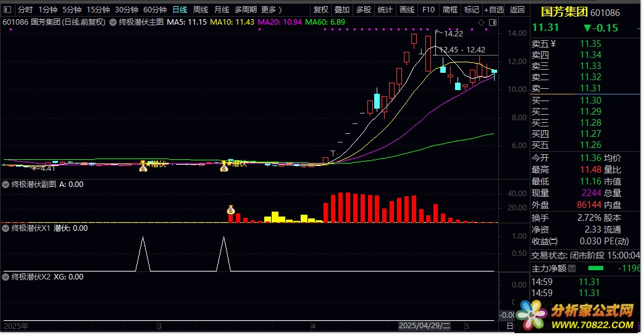
Task: Click 换手 value 2.72%
Action: click(589, 218)
